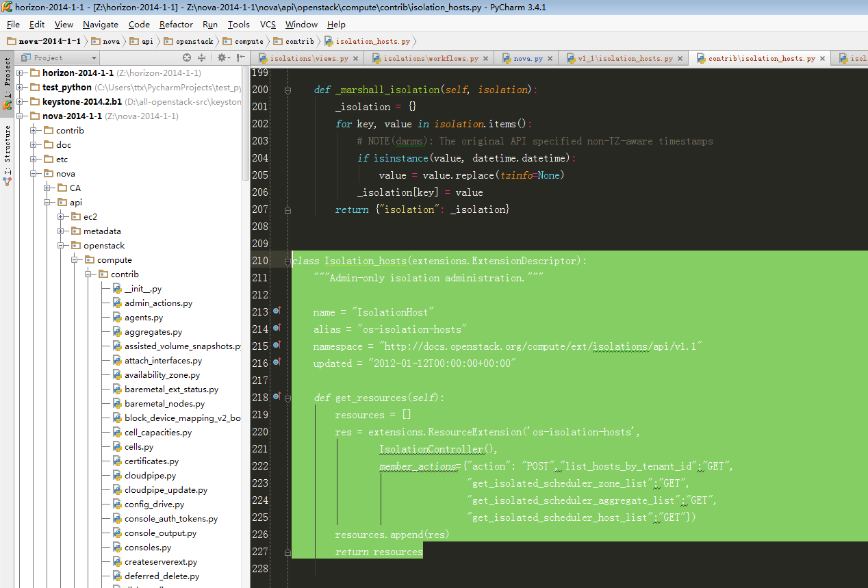868x588 pixels.
Task: Expand the CA folder
Action: pyautogui.click(x=48, y=188)
